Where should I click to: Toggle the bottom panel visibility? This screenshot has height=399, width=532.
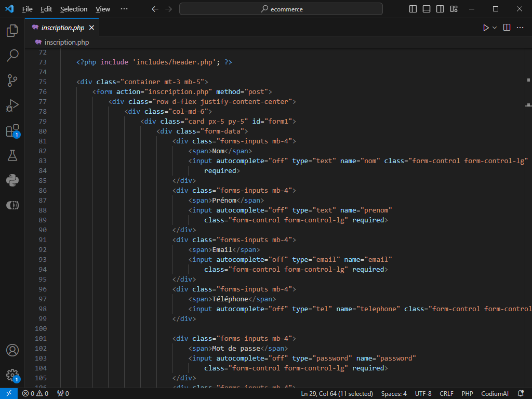click(x=427, y=9)
